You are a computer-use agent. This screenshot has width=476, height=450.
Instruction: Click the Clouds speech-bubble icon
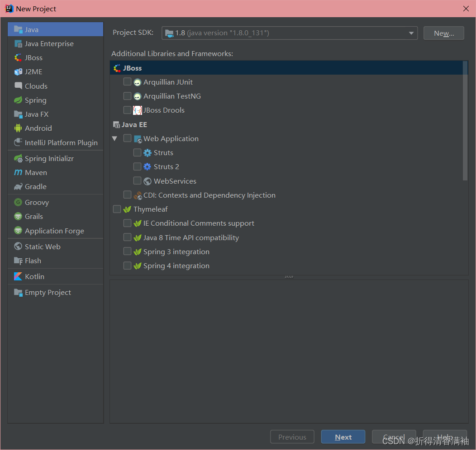[18, 86]
